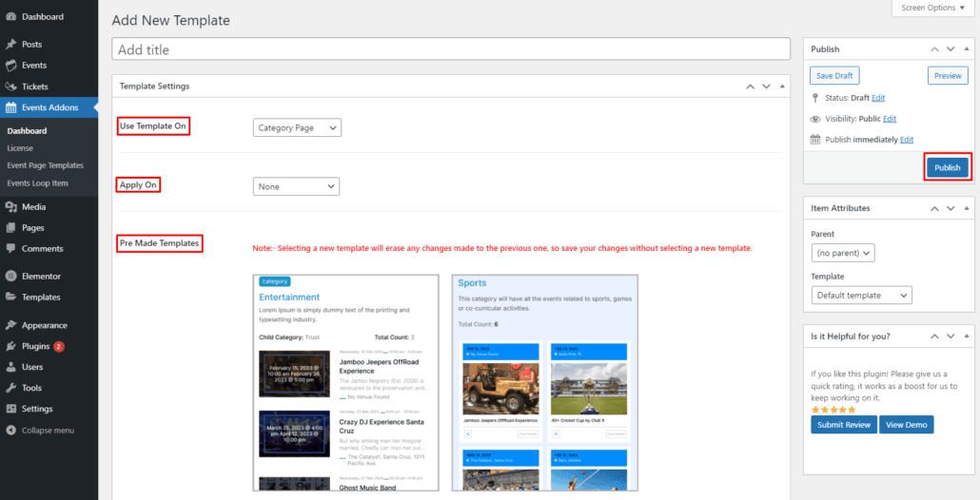Click the Posts pin icon in sidebar
980x500 pixels.
tap(10, 45)
